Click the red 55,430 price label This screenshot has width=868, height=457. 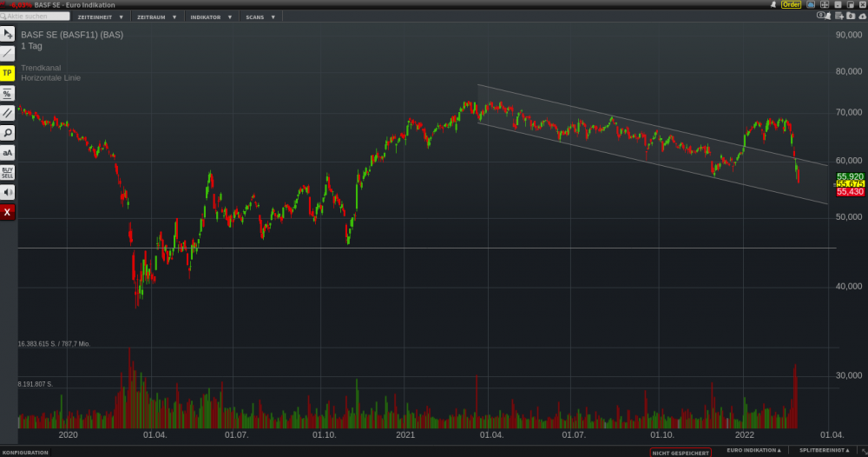[x=851, y=192]
